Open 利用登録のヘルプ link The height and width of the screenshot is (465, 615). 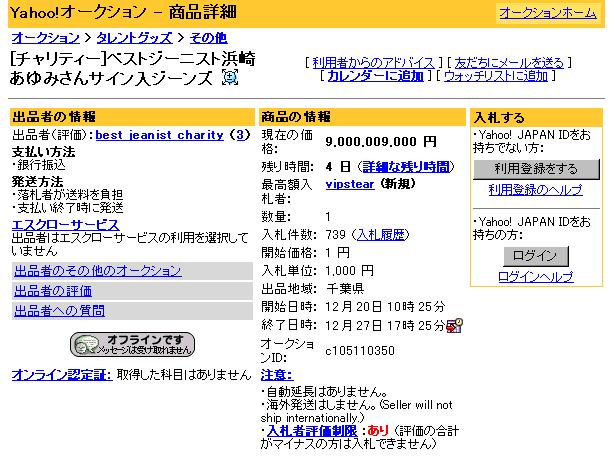click(535, 190)
